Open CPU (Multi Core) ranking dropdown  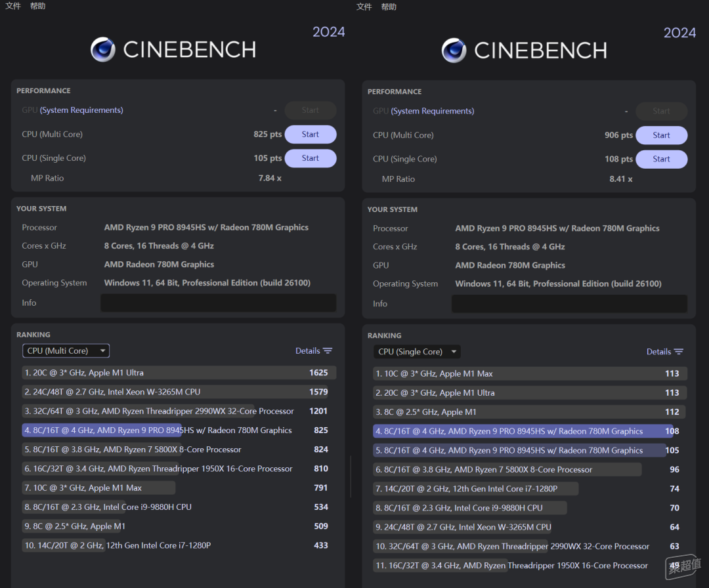(66, 350)
